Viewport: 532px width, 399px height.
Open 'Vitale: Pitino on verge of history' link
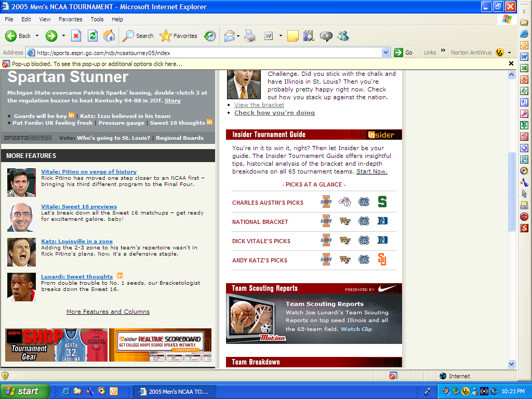pyautogui.click(x=89, y=171)
